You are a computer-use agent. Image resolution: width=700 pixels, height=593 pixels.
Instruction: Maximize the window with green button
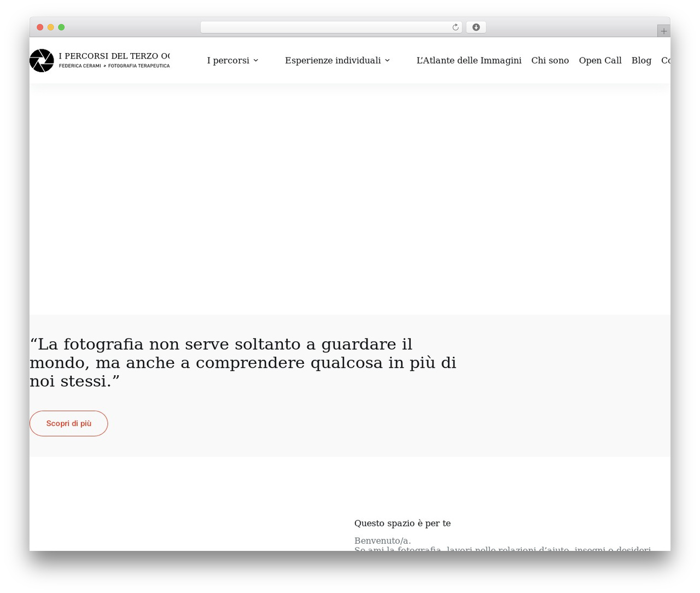click(x=61, y=27)
